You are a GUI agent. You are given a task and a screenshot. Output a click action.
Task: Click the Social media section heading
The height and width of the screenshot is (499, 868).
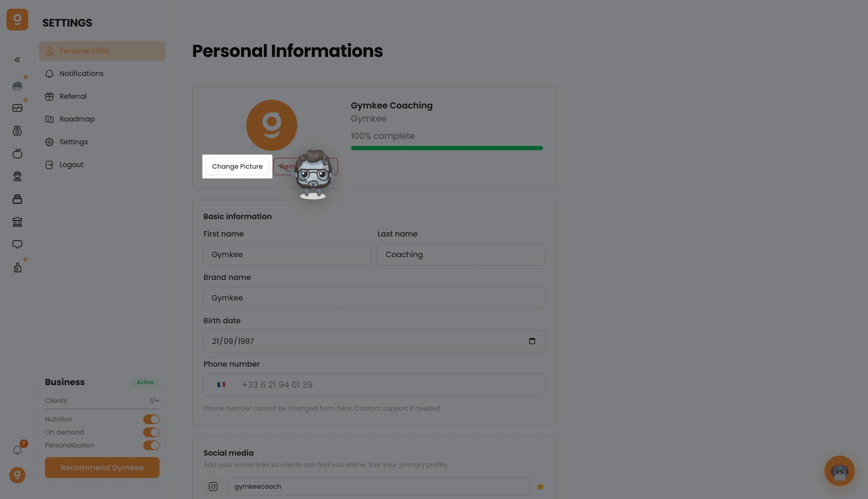[x=228, y=453]
